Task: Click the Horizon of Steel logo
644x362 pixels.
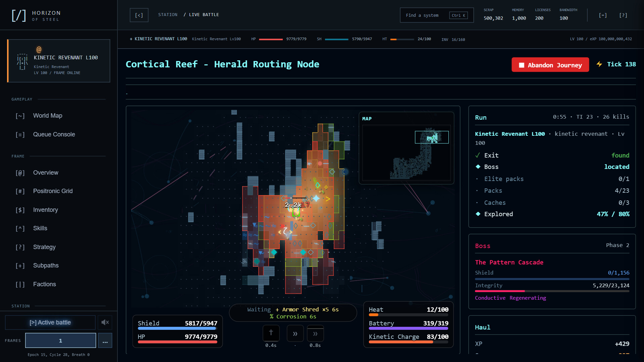Action: 36,15
